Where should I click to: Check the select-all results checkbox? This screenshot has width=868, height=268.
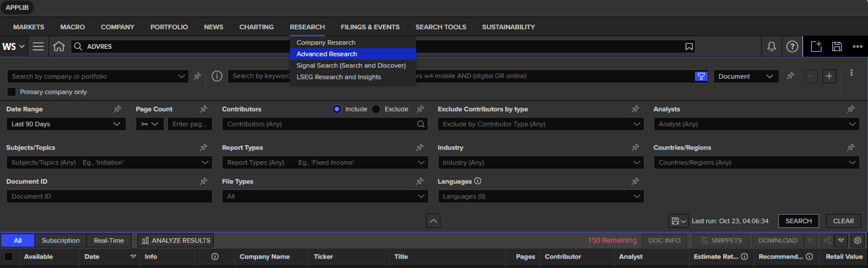(x=9, y=257)
